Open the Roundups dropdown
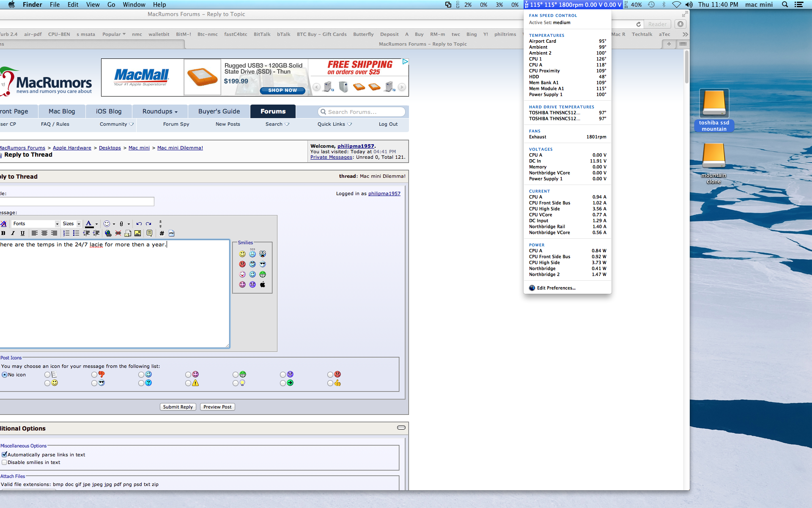 click(160, 111)
